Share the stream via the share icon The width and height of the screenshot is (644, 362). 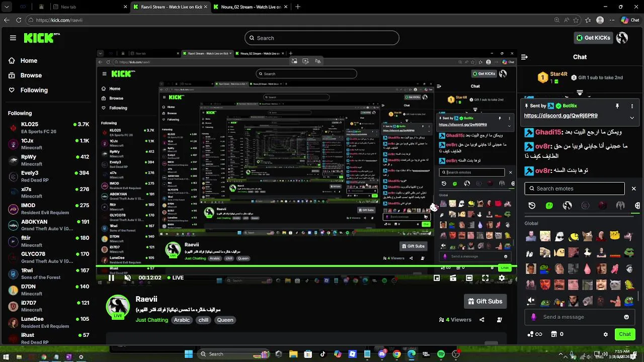click(482, 320)
